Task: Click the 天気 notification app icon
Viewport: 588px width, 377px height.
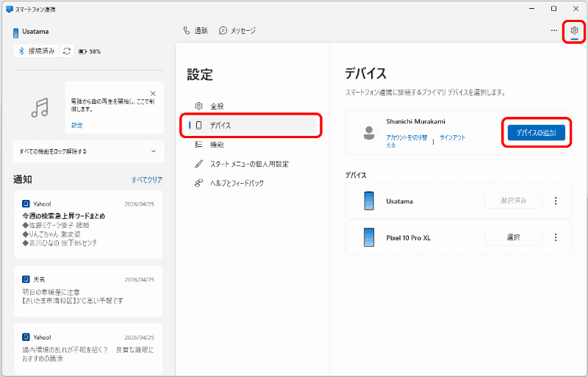Action: coord(26,279)
